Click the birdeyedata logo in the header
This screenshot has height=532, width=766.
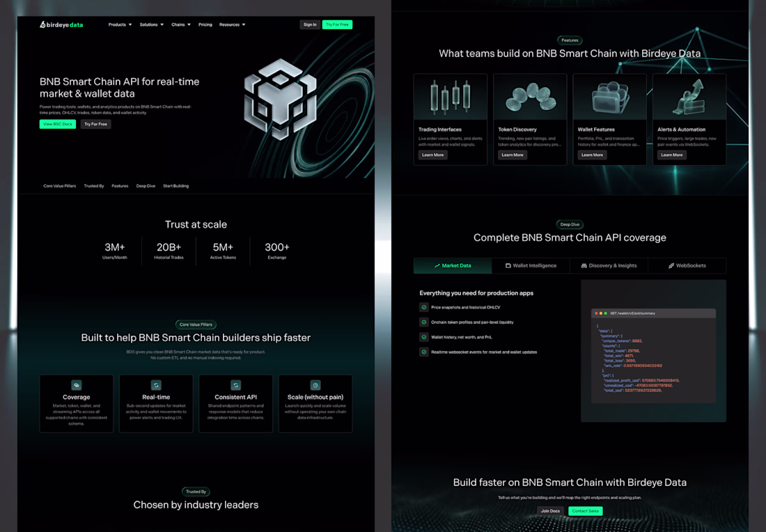click(x=61, y=24)
